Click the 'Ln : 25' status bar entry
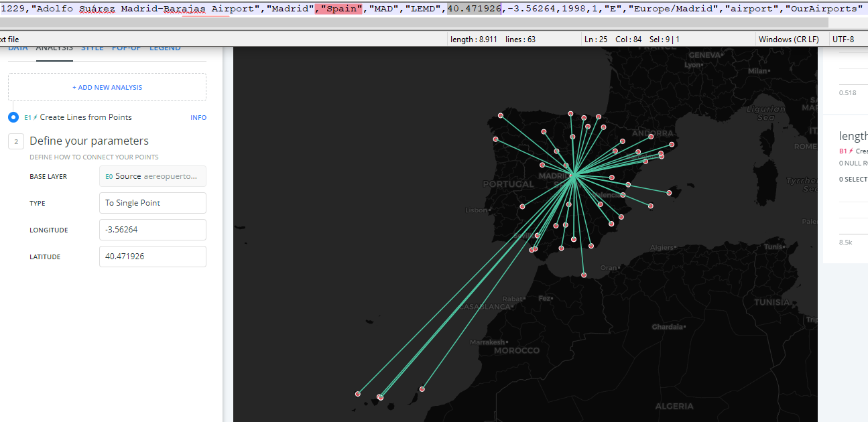868x422 pixels. point(596,40)
